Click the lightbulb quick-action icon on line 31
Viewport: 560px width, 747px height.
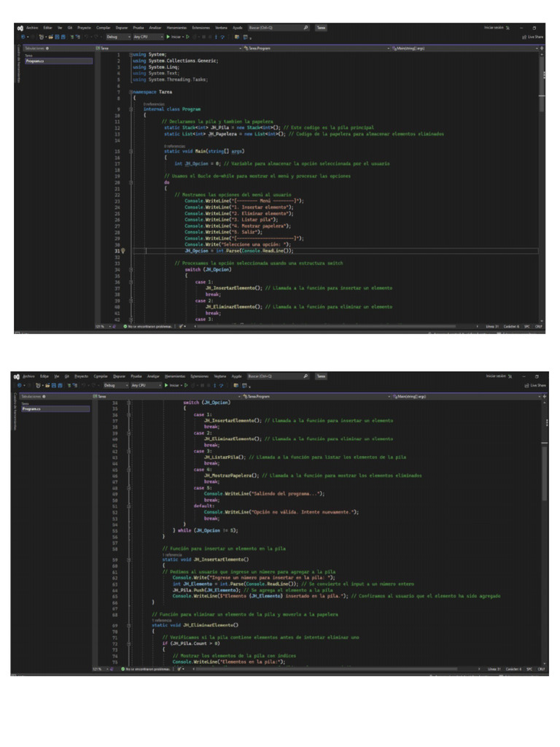[123, 250]
